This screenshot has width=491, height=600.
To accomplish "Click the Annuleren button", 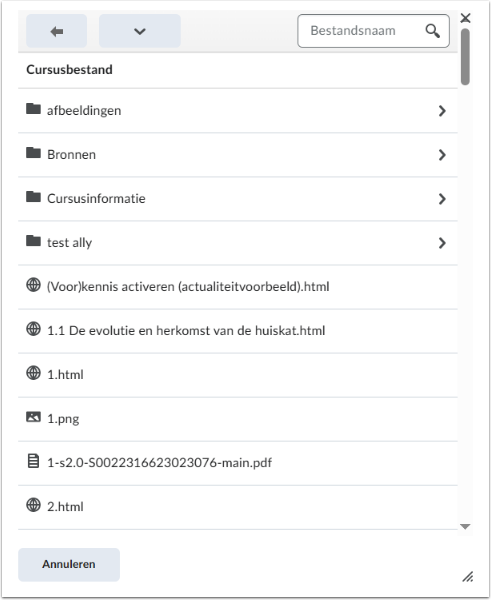I will coord(69,564).
